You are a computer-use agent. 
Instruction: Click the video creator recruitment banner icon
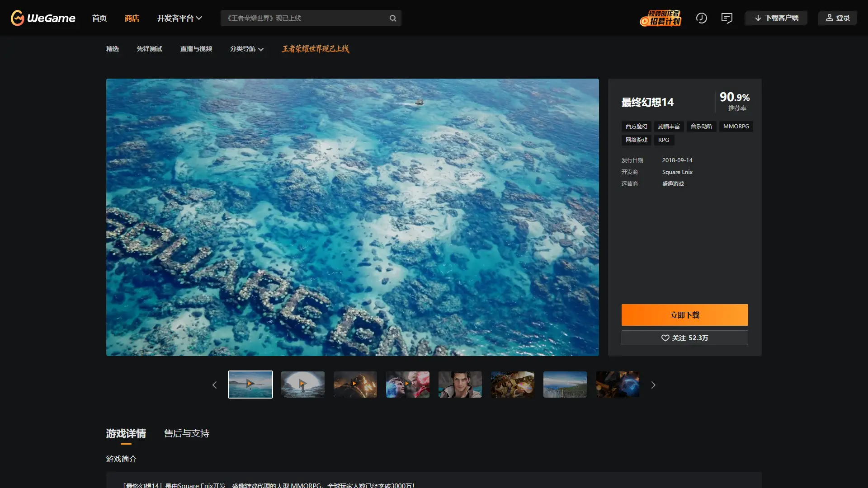point(660,18)
